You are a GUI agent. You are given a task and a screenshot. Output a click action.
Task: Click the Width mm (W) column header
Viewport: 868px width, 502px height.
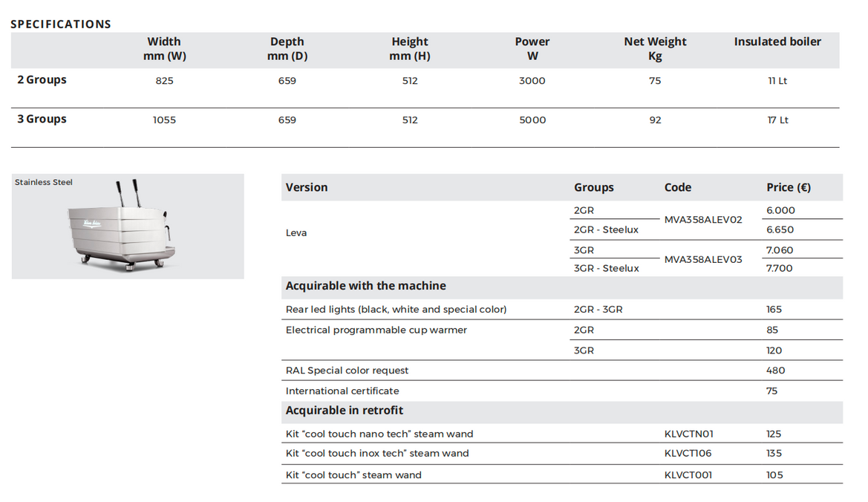tap(164, 49)
